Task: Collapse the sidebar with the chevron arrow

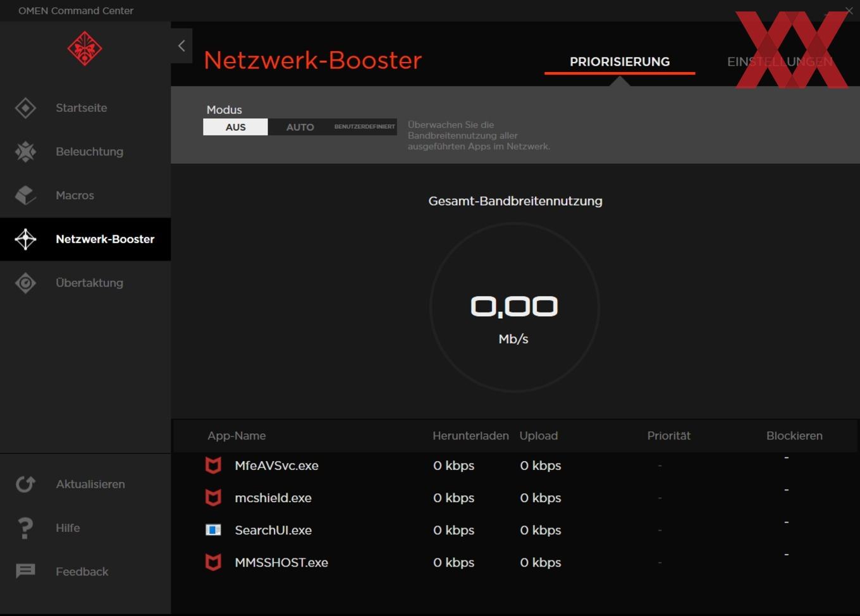Action: point(181,46)
